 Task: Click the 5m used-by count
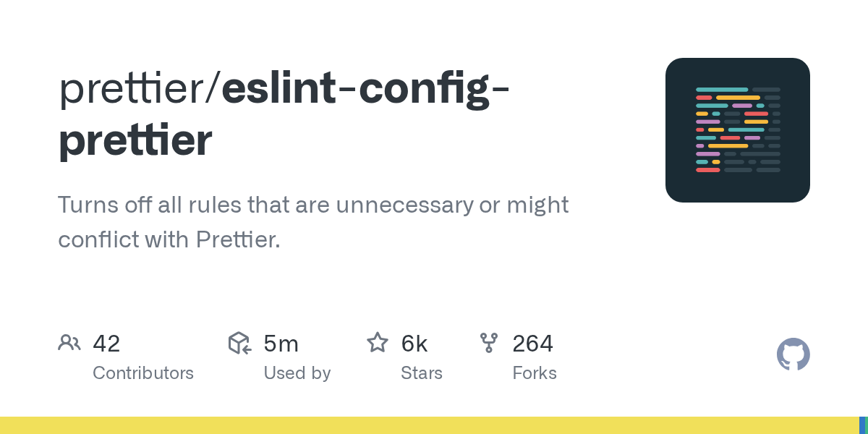click(x=281, y=344)
